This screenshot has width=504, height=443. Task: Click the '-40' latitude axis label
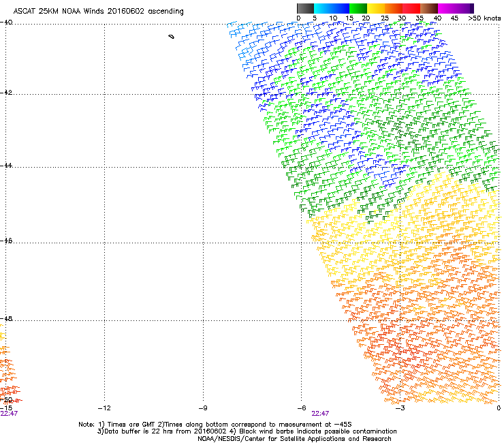pos(7,22)
